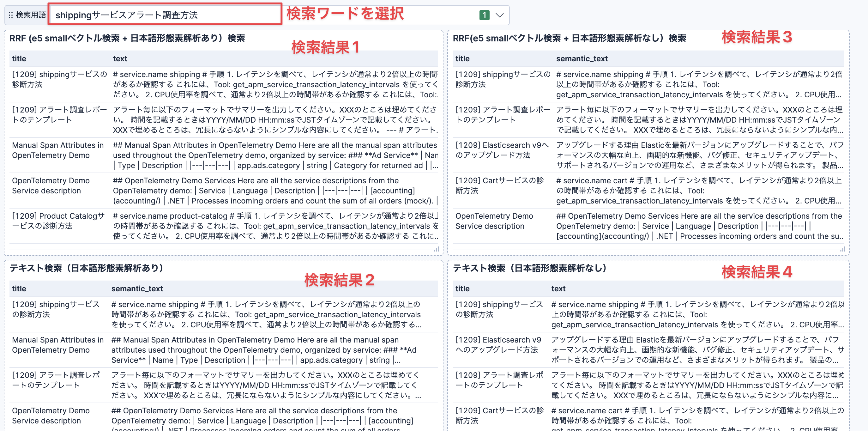Select the テキスト検索（日本語形態素解析なし）panel title
The width and height of the screenshot is (868, 431).
[529, 268]
